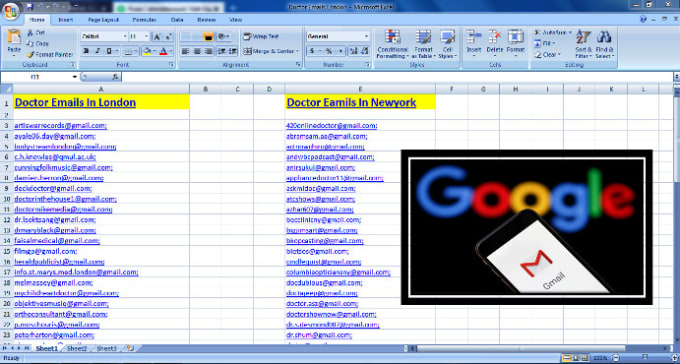Switch to the Insert ribbon tab
This screenshot has height=364, width=680.
65,20
